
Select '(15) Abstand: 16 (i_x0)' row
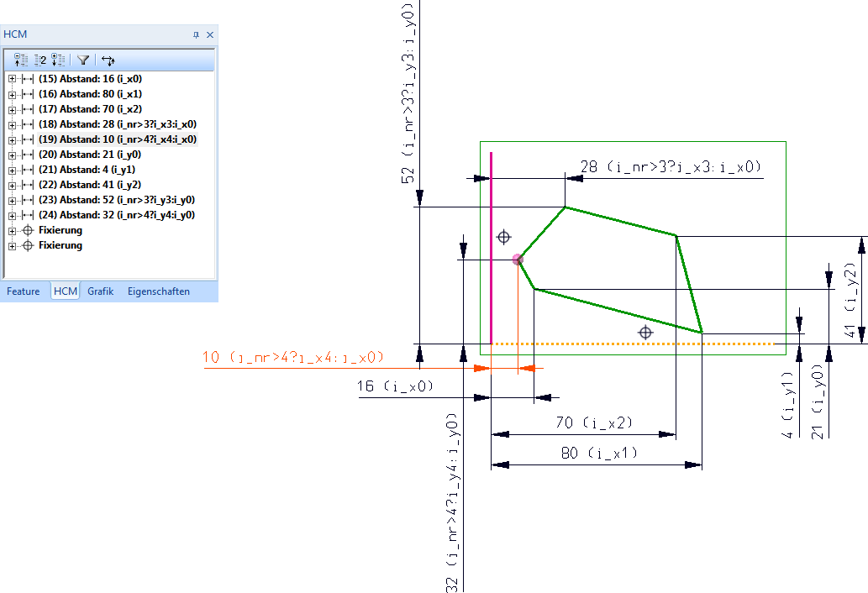[x=90, y=79]
